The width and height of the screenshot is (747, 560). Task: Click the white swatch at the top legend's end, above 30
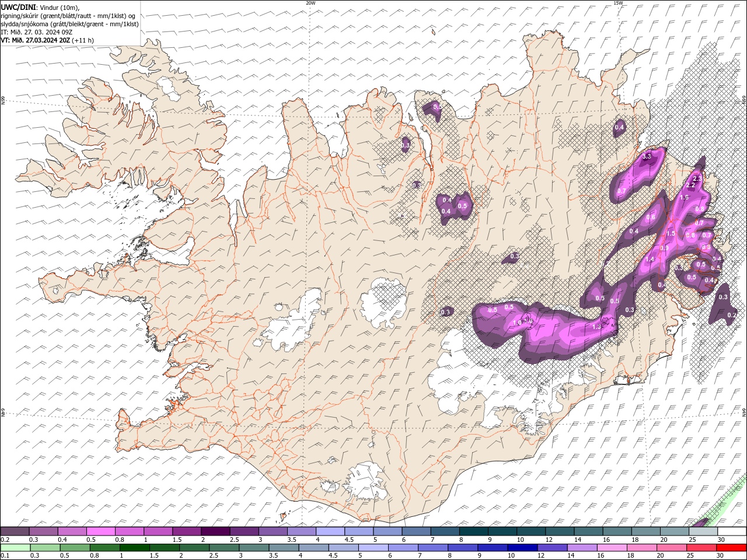coord(732,531)
